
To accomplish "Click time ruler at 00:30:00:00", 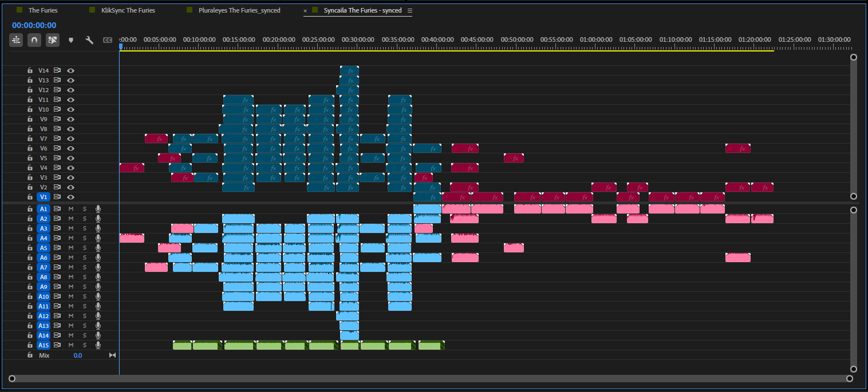I will pos(358,40).
